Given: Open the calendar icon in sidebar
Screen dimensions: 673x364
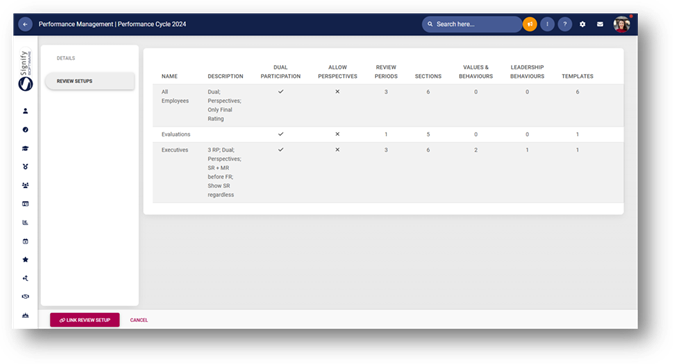Looking at the screenshot, I should tap(25, 241).
